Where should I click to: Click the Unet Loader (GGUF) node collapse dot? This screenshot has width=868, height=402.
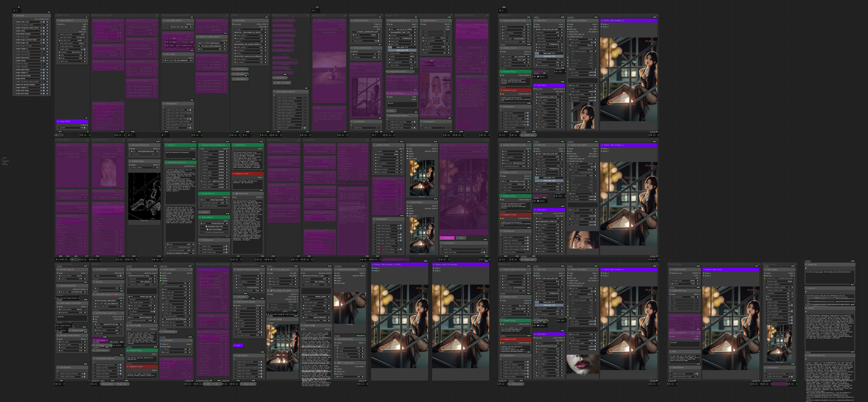(x=164, y=21)
